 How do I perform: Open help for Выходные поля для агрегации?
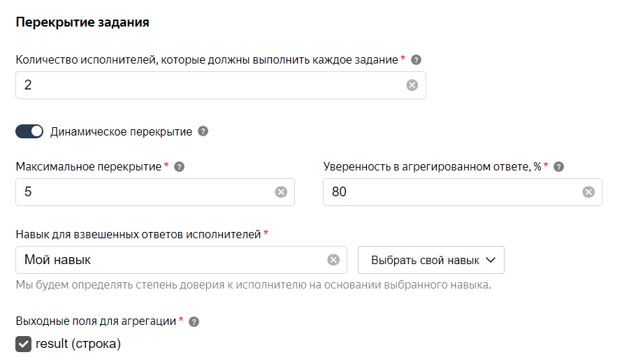194,321
